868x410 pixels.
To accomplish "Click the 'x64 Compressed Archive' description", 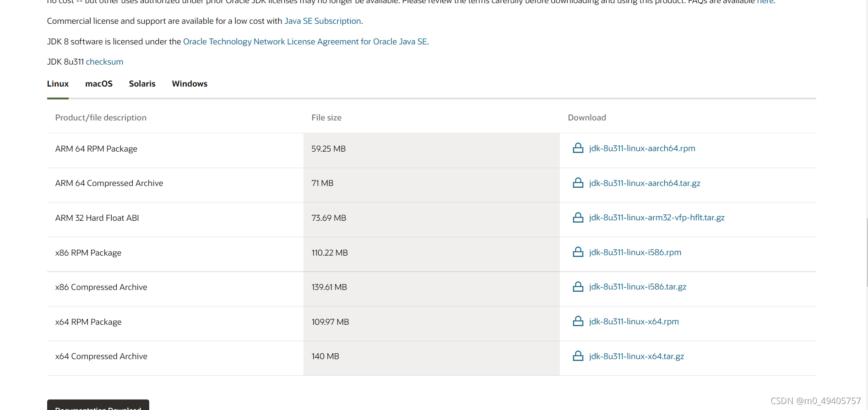I will 101,356.
